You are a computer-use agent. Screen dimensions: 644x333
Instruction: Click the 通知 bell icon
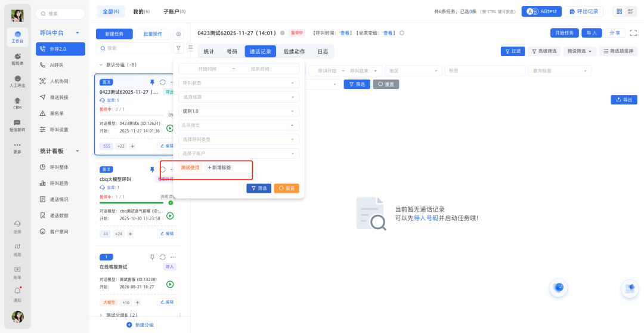point(17,294)
